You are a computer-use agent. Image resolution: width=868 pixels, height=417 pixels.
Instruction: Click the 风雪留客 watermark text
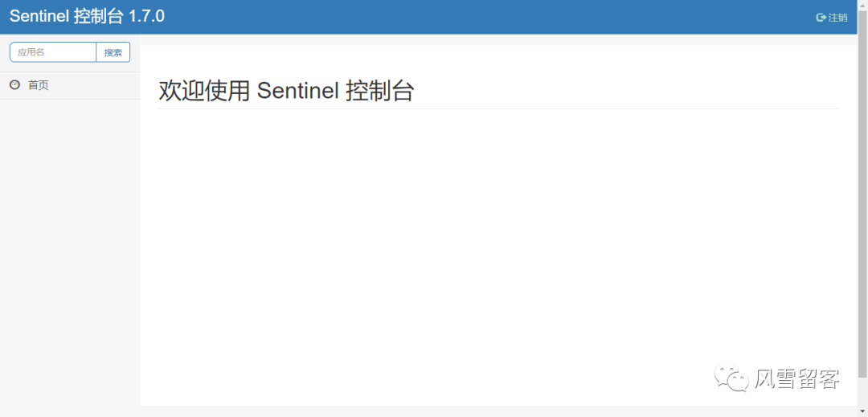[796, 378]
